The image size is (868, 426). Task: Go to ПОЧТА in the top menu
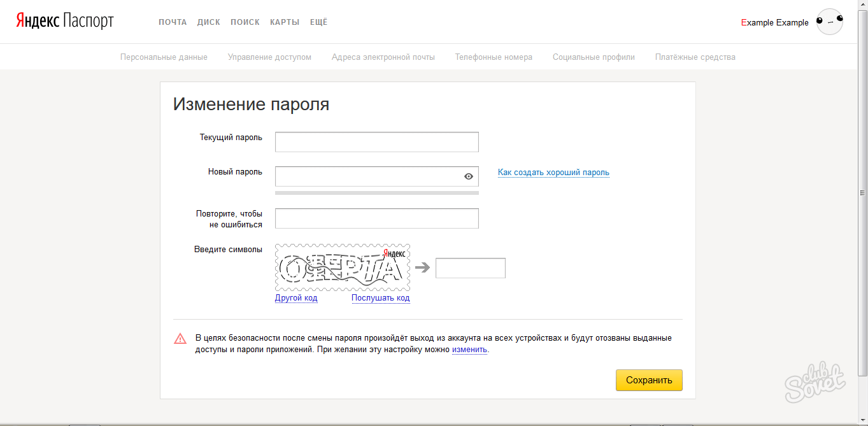(173, 22)
